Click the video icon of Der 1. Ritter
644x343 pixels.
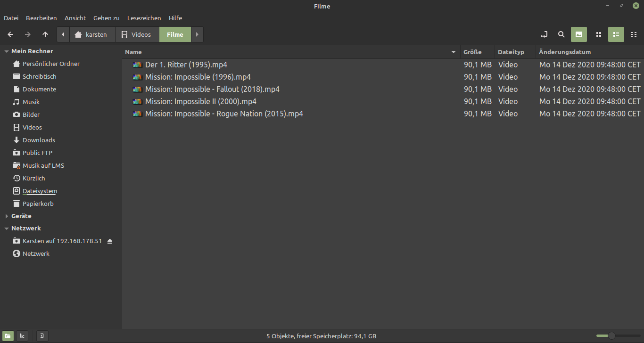[x=138, y=65]
